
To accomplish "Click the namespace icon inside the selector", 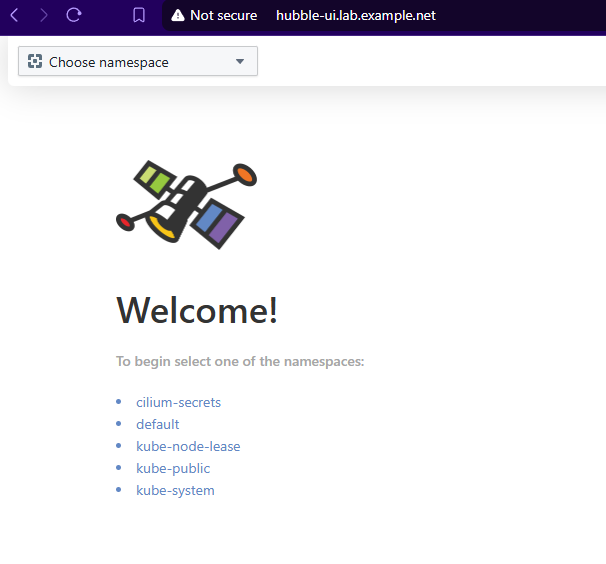I will click(35, 62).
